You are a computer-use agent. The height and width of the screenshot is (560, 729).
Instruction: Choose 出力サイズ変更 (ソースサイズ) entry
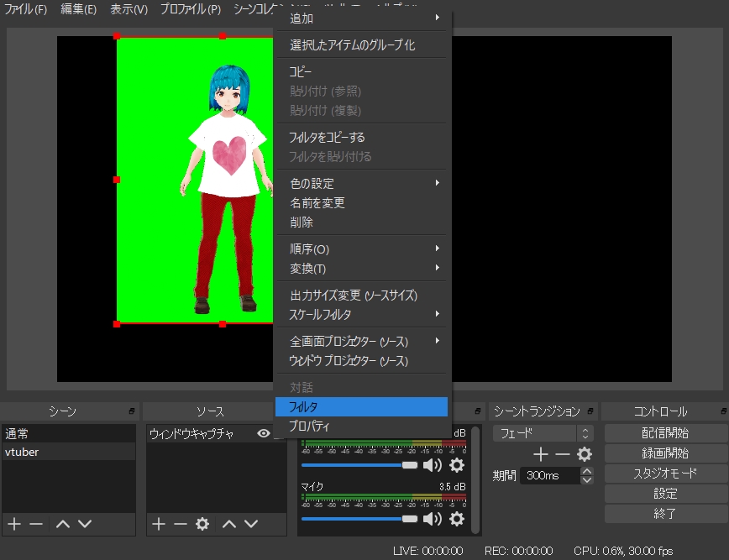(361, 295)
